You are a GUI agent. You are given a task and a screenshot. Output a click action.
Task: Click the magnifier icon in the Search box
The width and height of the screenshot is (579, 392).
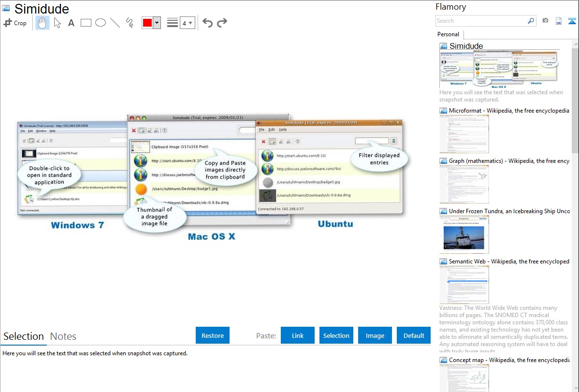pos(531,21)
